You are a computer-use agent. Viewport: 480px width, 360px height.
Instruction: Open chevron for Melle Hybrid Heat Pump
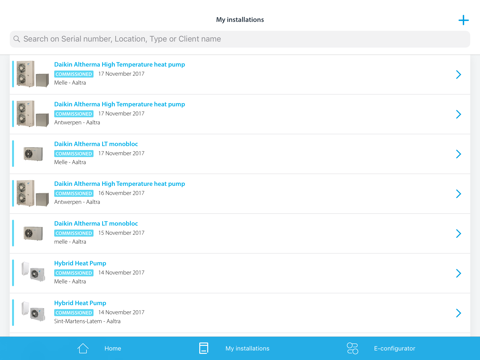459,273
